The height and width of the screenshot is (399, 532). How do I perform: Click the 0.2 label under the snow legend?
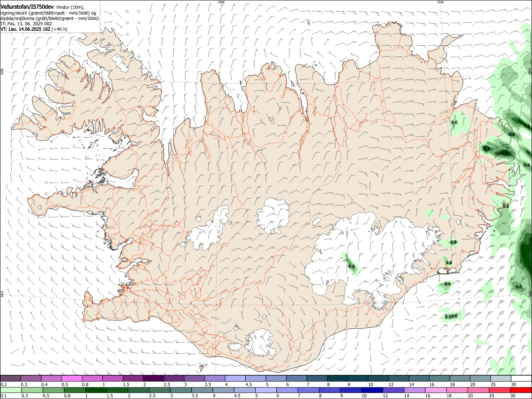[x=4, y=384]
